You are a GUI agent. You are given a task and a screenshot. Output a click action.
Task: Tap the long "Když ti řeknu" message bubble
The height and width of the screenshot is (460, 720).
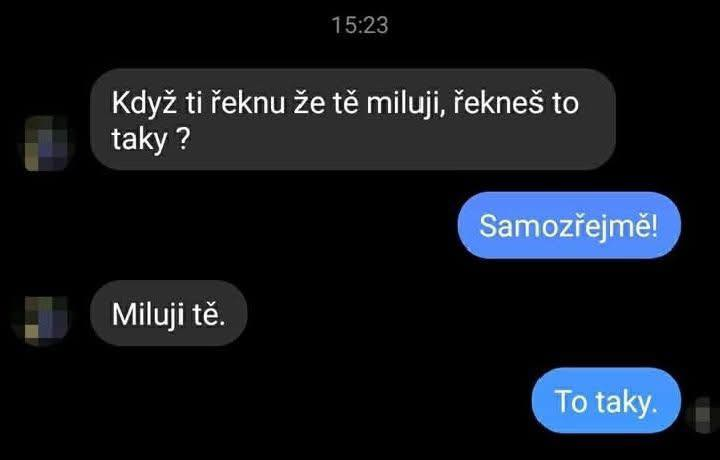pos(353,119)
